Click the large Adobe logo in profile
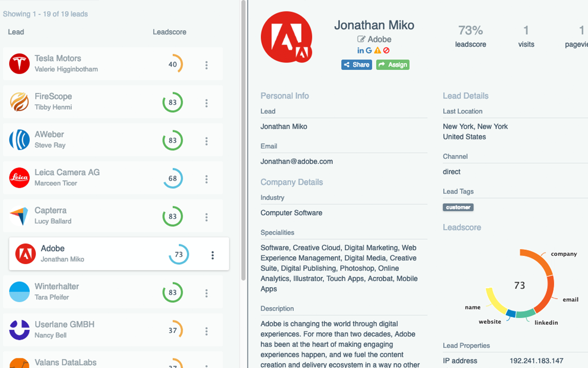The image size is (588, 368). click(x=287, y=37)
